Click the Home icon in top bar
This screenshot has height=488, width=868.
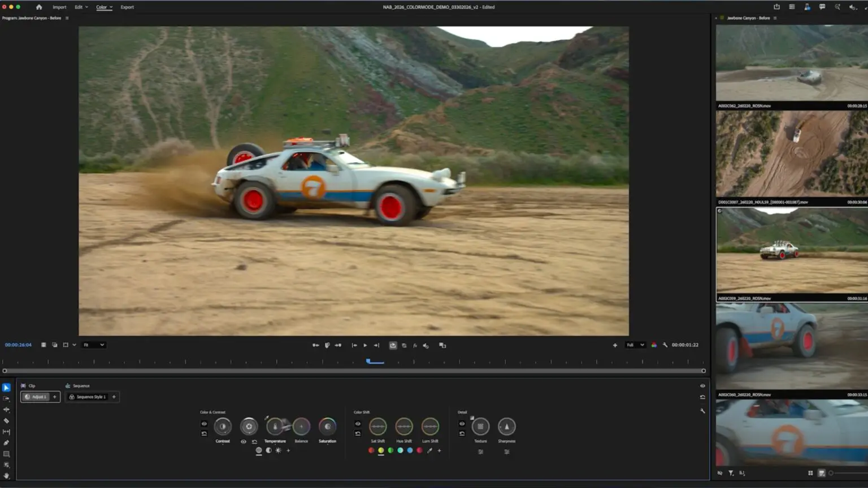point(39,7)
